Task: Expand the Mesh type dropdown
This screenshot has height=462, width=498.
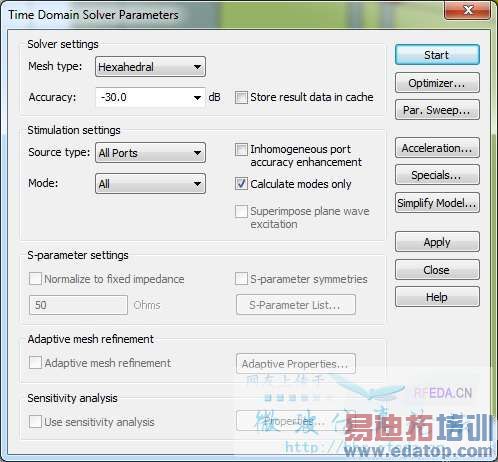Action: tap(150, 67)
